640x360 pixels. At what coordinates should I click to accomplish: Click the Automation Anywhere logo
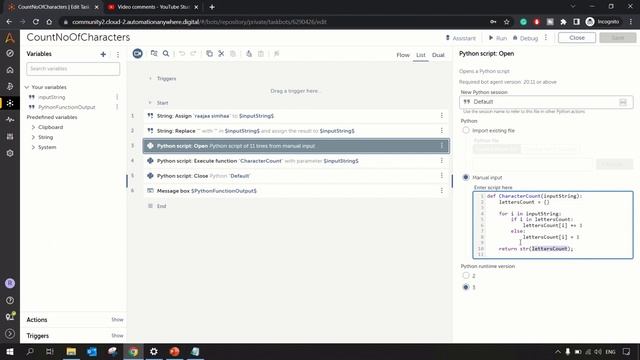10,38
